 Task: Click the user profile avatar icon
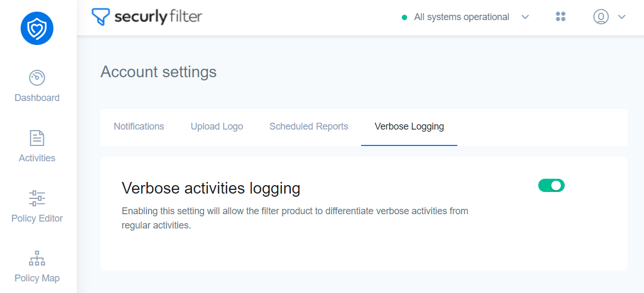pos(601,17)
